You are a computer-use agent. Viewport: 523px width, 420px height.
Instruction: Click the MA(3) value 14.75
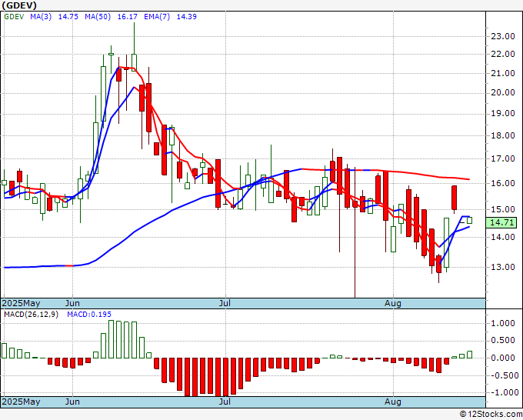(68, 17)
